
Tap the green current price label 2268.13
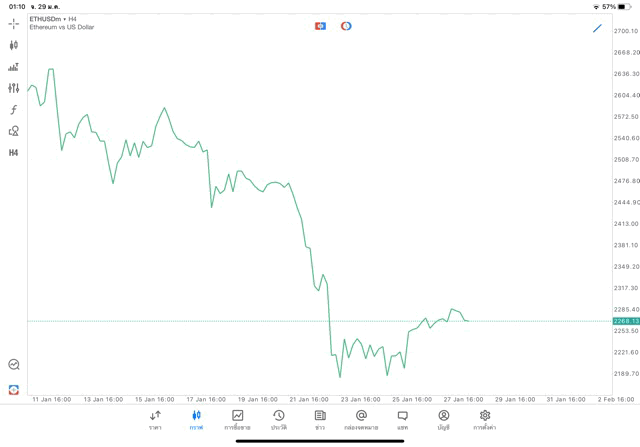tap(626, 321)
